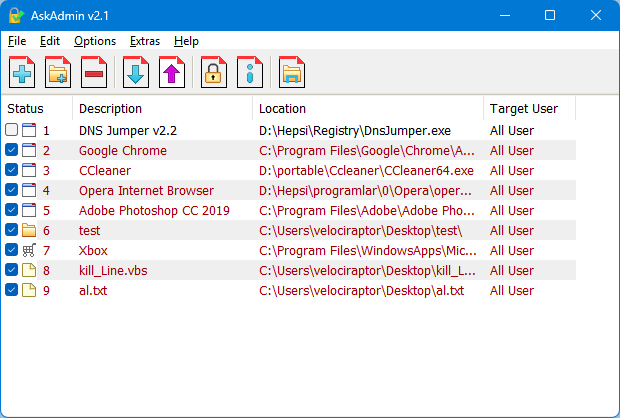Click 'All User' in the DNS Jumper row
The width and height of the screenshot is (620, 418).
[x=512, y=131]
